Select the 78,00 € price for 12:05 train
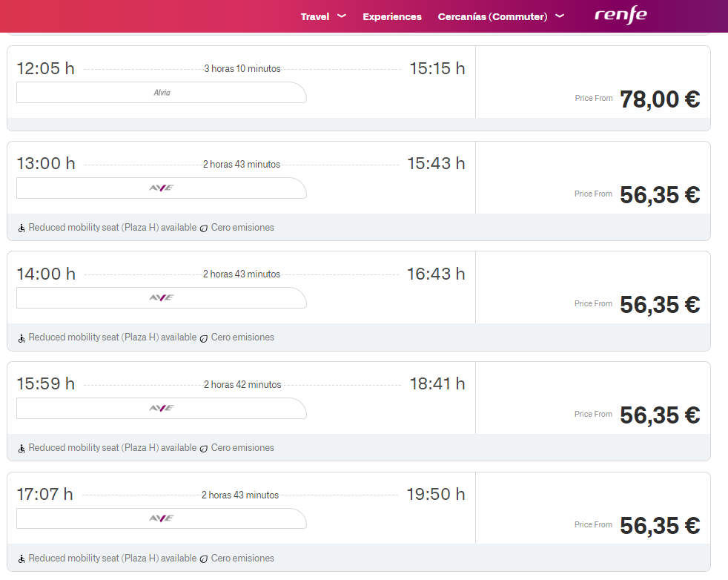This screenshot has height=580, width=728. pos(660,99)
